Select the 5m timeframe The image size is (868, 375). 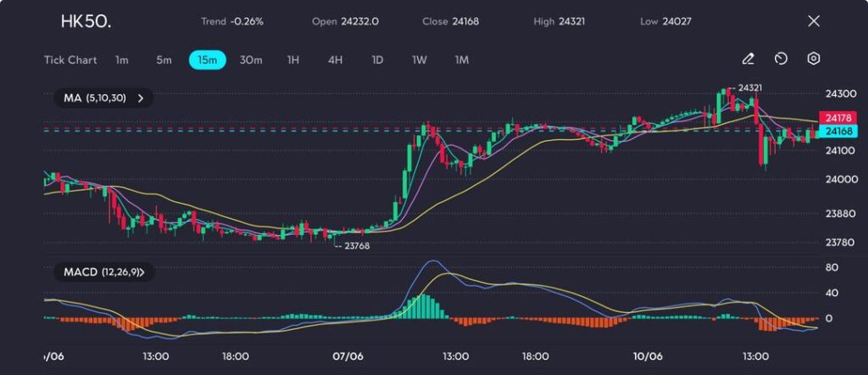164,60
